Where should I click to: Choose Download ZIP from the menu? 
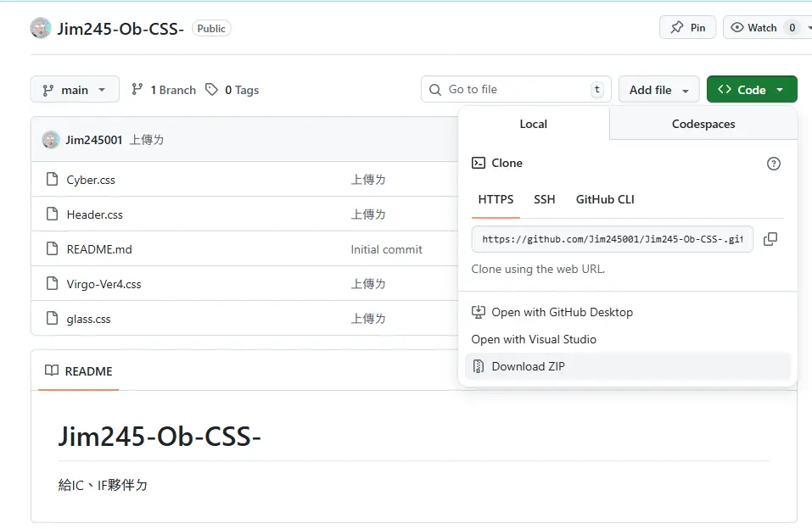click(528, 366)
